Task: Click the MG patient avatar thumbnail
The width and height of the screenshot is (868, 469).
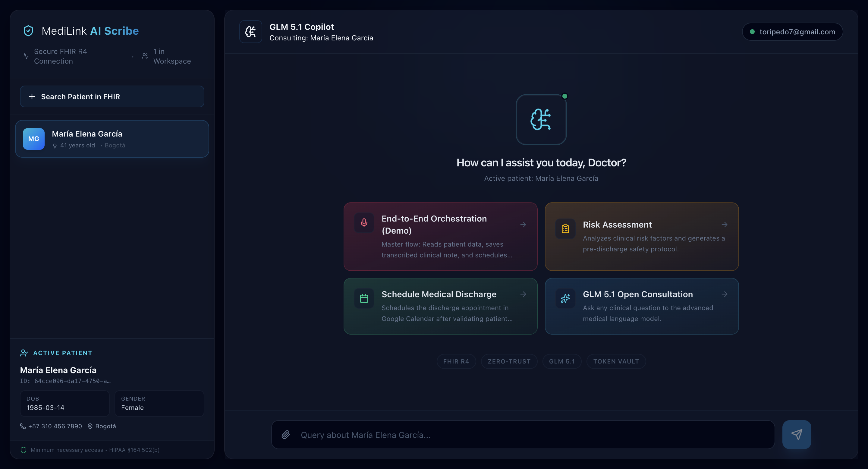Action: pyautogui.click(x=34, y=139)
